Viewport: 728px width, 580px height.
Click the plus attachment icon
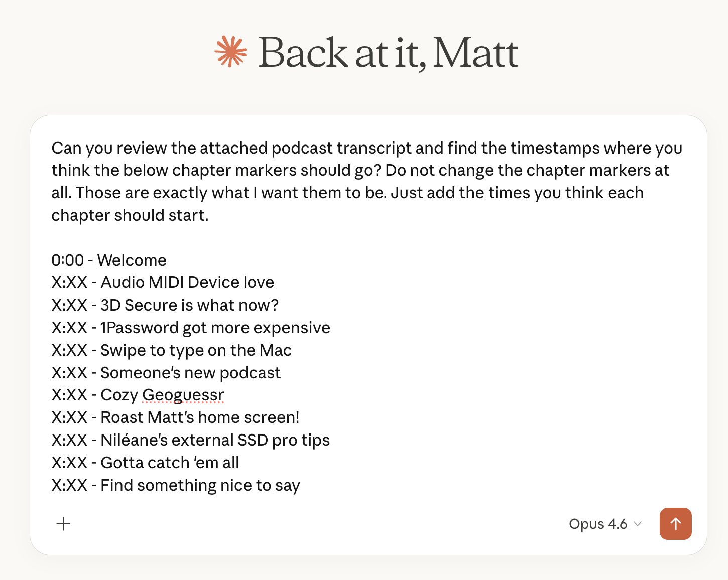(x=63, y=524)
